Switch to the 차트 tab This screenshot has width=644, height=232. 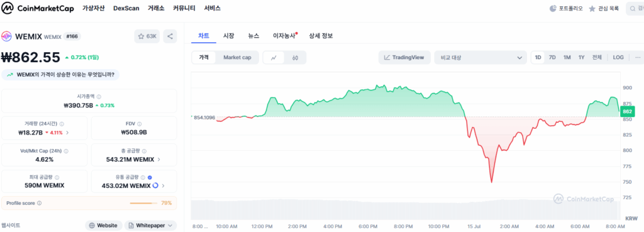click(204, 36)
